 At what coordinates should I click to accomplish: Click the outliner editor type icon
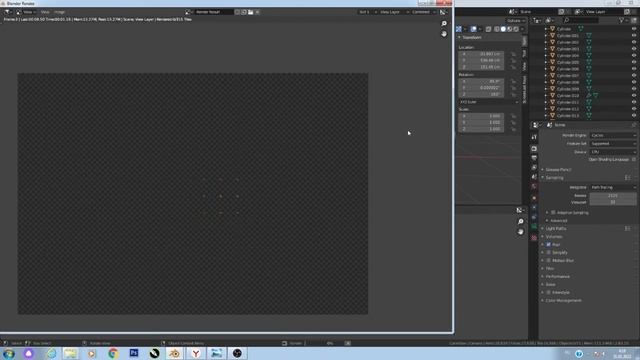(x=537, y=20)
